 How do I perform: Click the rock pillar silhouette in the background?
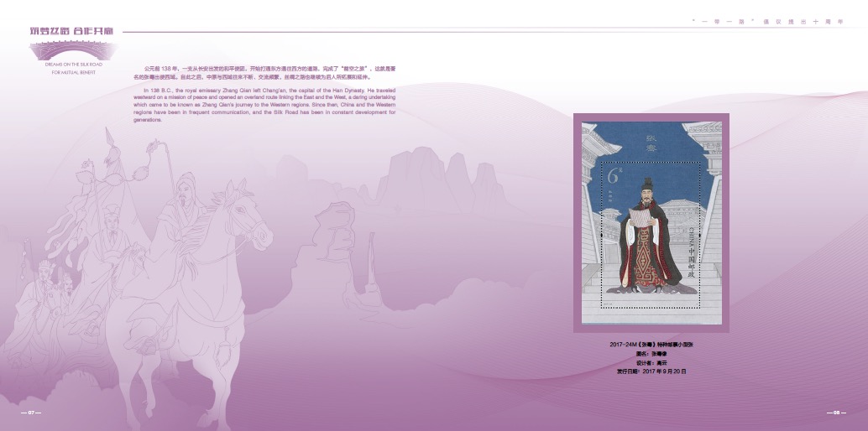pos(370,260)
